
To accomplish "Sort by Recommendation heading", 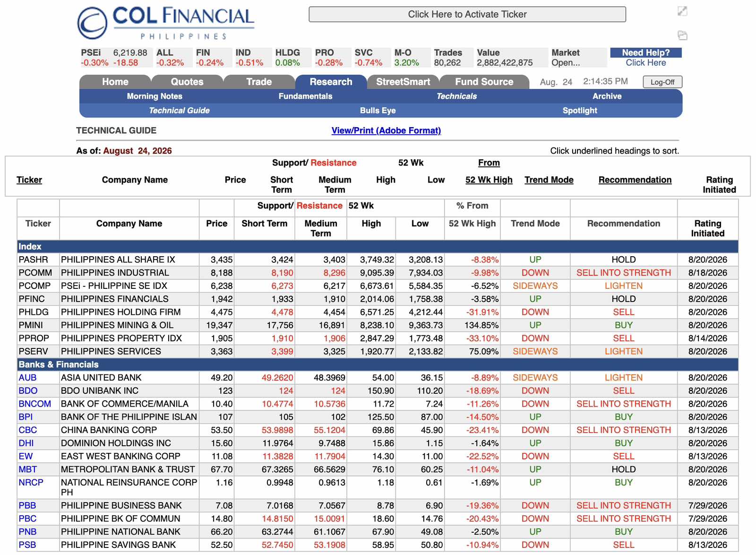I will point(635,180).
